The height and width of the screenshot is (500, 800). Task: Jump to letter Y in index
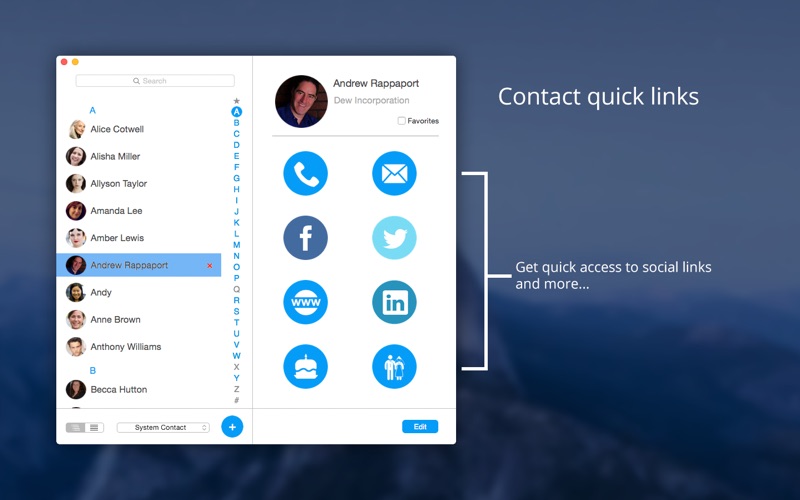click(x=236, y=378)
